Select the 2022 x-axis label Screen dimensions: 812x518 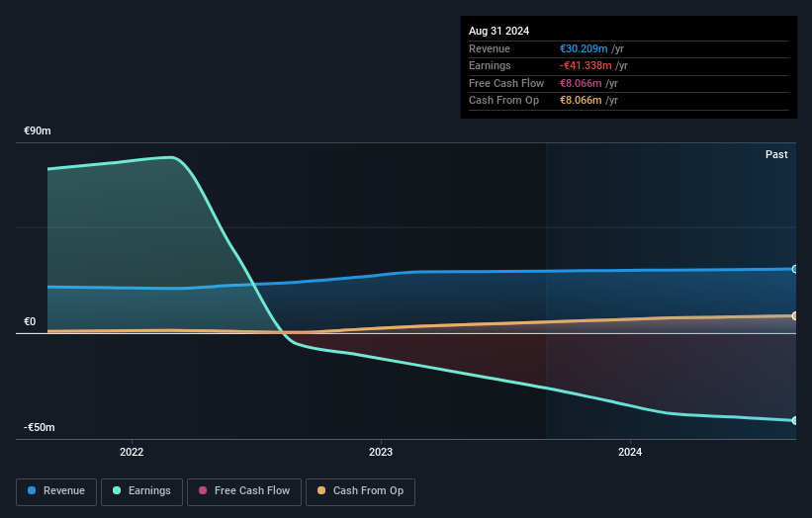coord(132,452)
